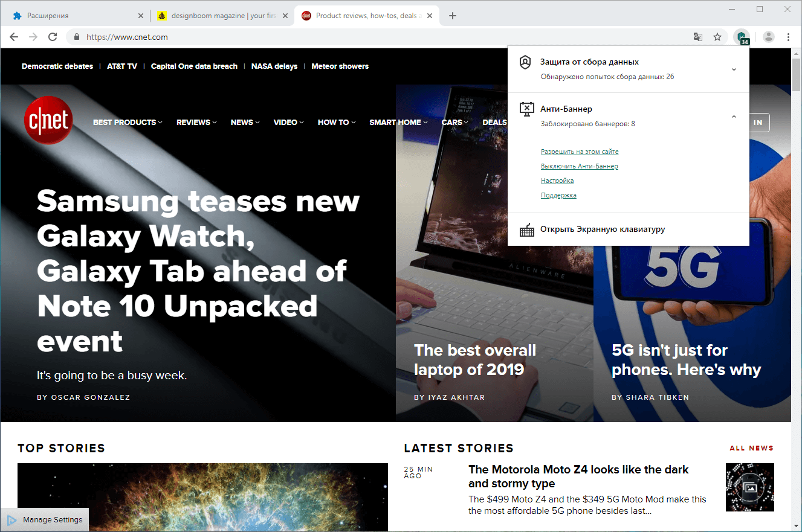
Task: Select the Product reviews CNET tab
Action: [x=366, y=16]
